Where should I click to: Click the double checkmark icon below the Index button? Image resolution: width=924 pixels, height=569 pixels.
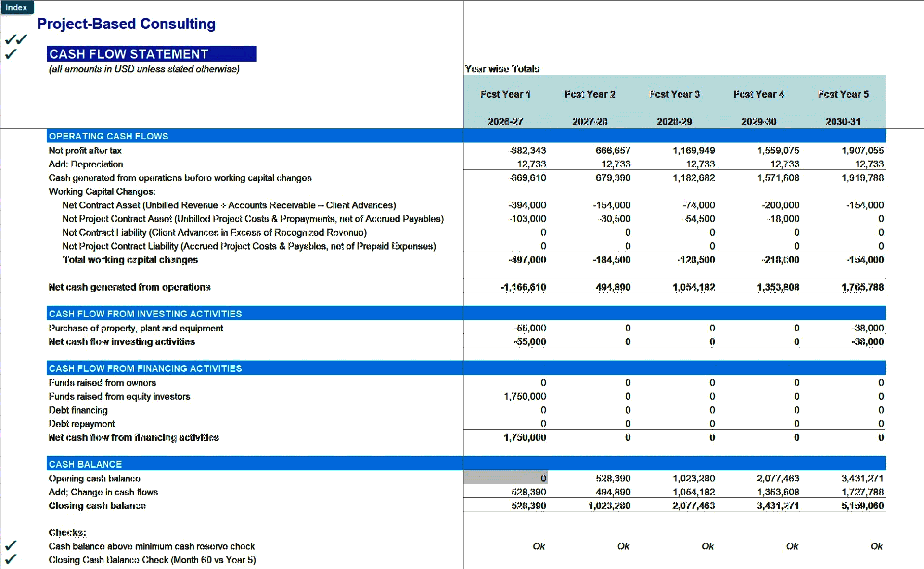tap(15, 39)
